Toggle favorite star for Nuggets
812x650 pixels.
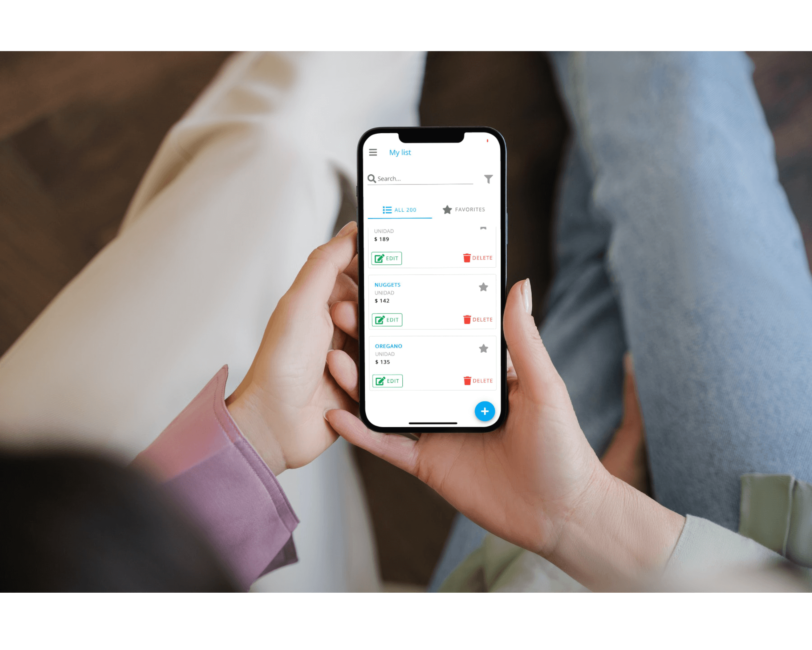pos(483,286)
